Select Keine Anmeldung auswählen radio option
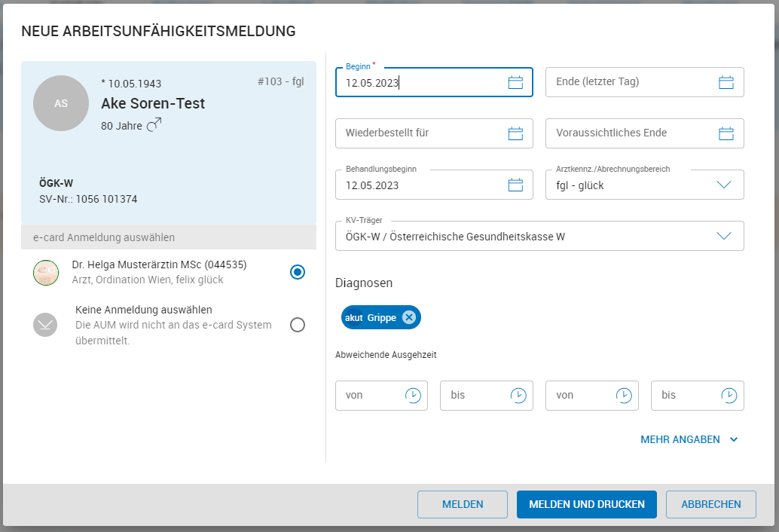This screenshot has width=779, height=532. [298, 325]
